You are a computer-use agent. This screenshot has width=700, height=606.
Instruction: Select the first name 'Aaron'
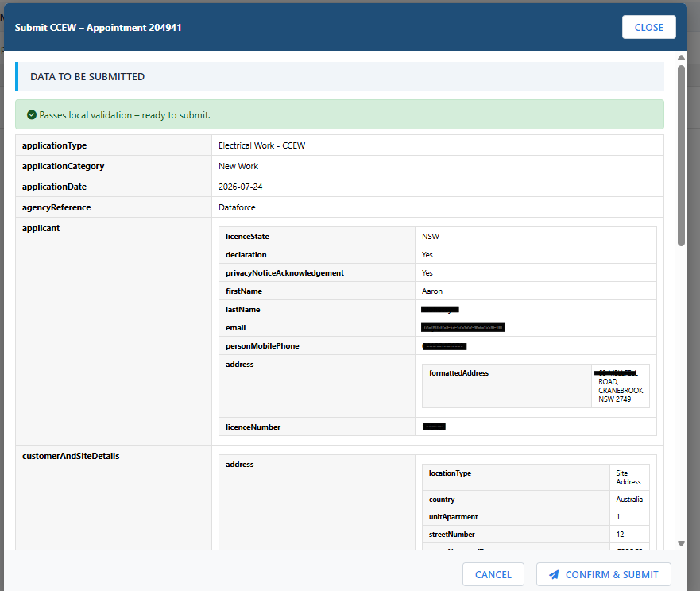tap(432, 291)
